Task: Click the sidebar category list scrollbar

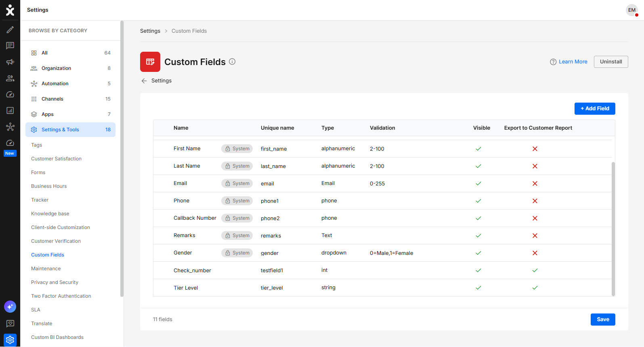Action: 122,159
